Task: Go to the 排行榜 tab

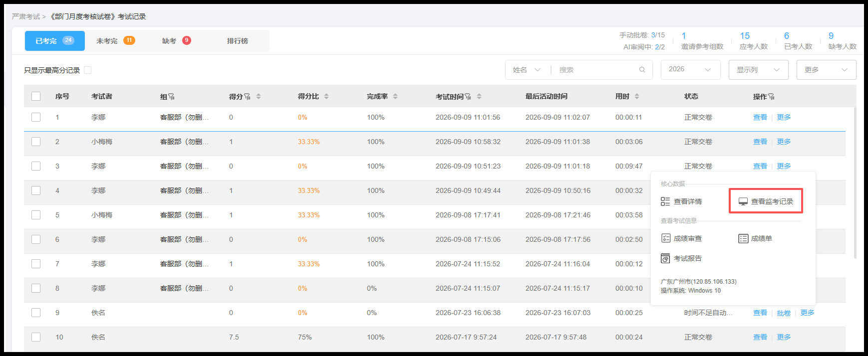Action: [238, 41]
